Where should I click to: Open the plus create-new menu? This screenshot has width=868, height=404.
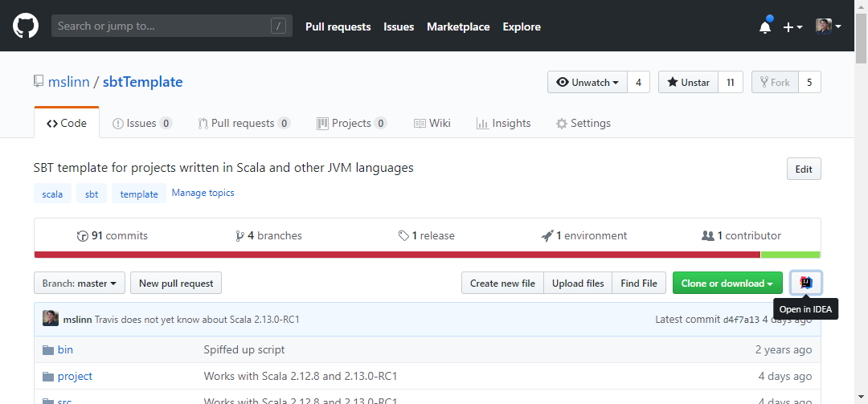(792, 27)
